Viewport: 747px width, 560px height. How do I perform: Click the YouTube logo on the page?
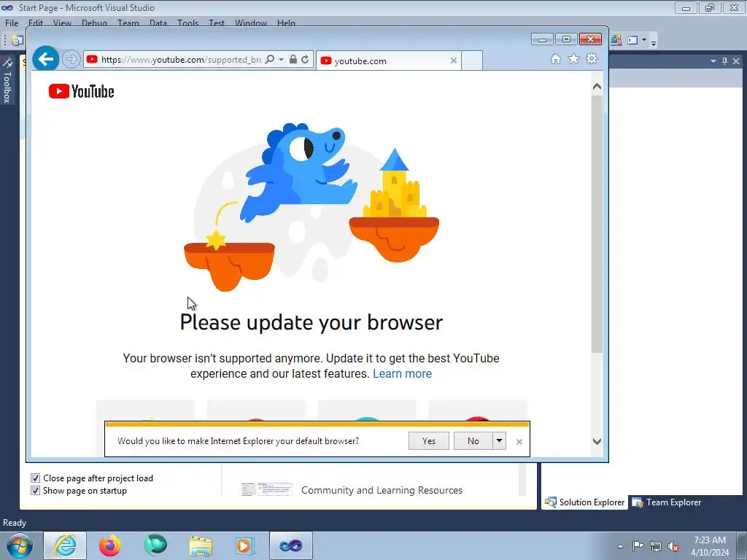tap(82, 91)
